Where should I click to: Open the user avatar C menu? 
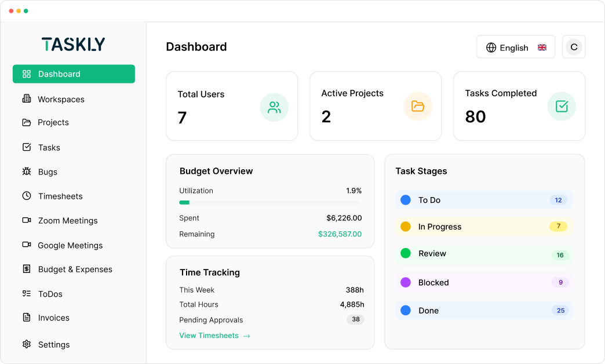(x=574, y=47)
